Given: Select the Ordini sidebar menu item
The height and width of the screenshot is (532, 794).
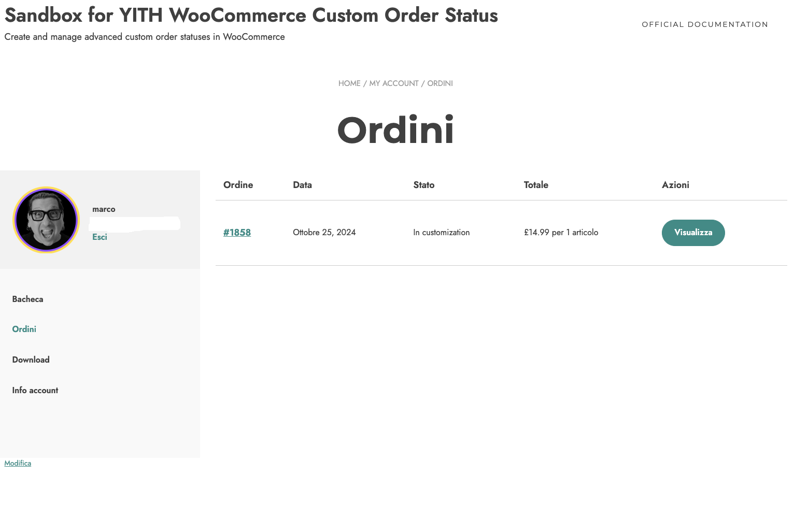Looking at the screenshot, I should 24,329.
